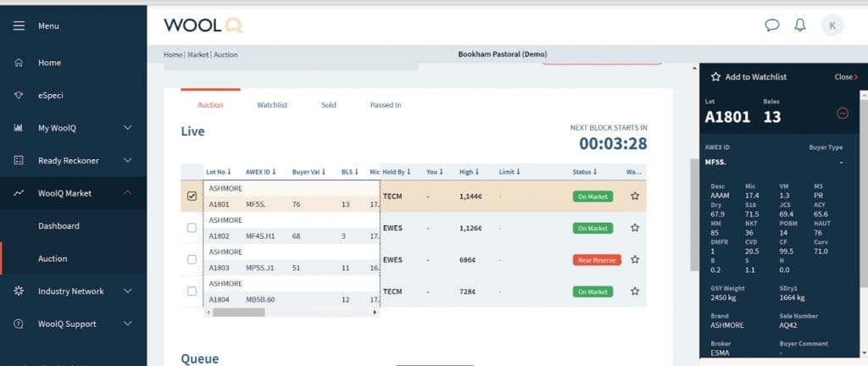Open the chat messages icon

[772, 25]
